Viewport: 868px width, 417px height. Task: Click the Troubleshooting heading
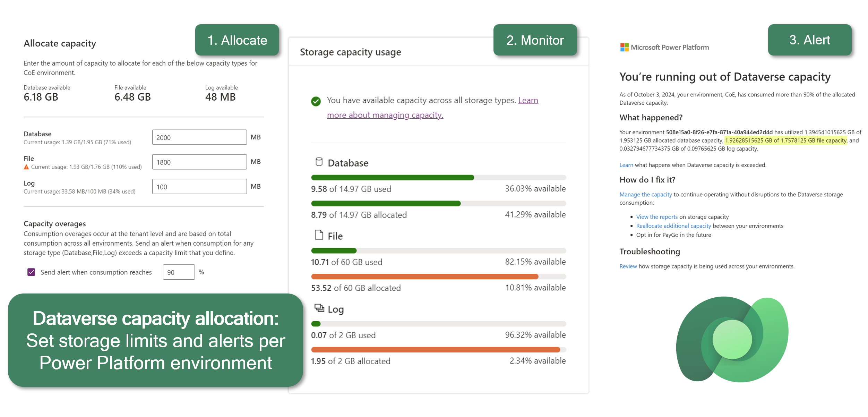(x=650, y=252)
